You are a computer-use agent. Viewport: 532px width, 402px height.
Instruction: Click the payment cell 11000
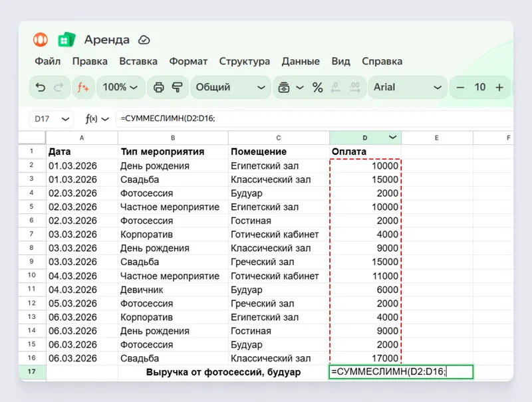365,276
